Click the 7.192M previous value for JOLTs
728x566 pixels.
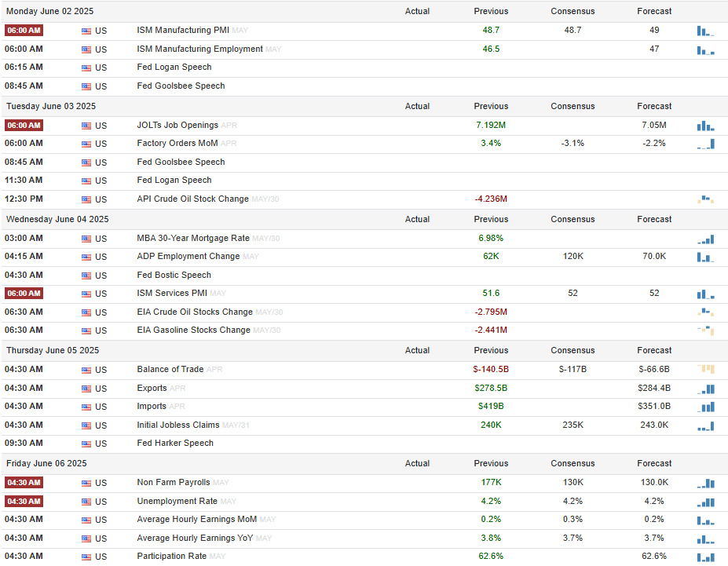tap(491, 125)
